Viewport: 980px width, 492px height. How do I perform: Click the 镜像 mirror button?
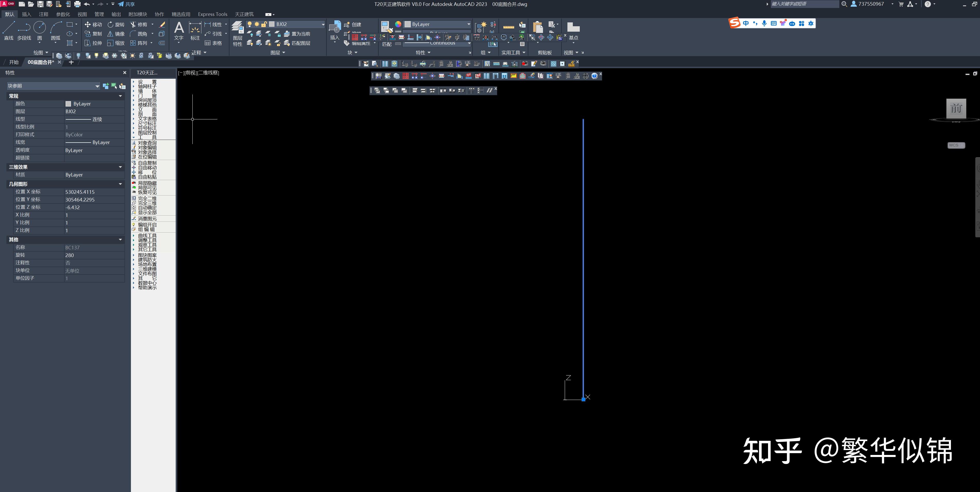tap(116, 34)
